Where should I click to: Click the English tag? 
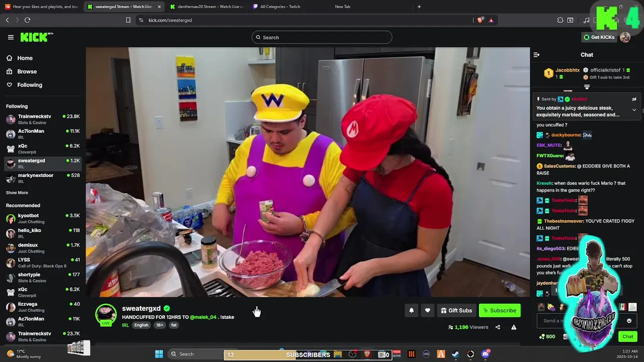click(x=141, y=325)
